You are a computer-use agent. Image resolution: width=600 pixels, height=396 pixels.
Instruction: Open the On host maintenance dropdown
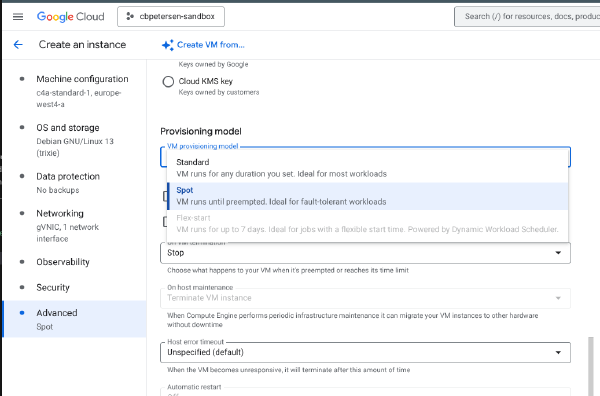click(x=365, y=298)
